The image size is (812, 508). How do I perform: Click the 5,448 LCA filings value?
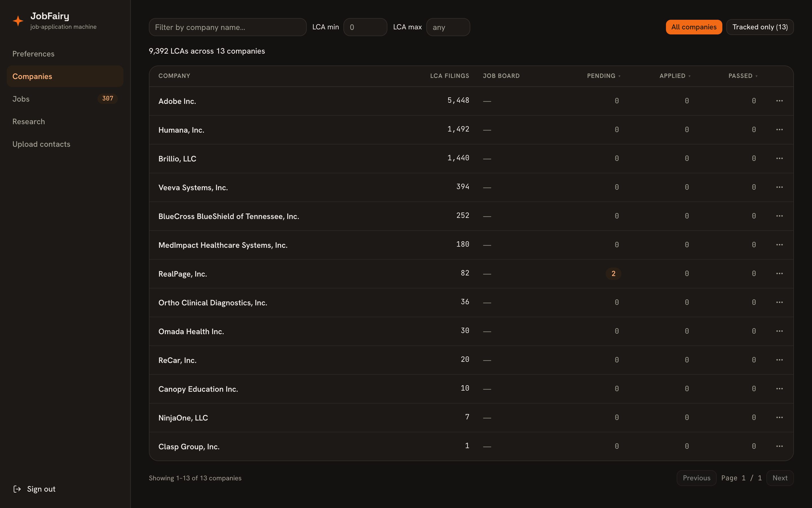(458, 100)
